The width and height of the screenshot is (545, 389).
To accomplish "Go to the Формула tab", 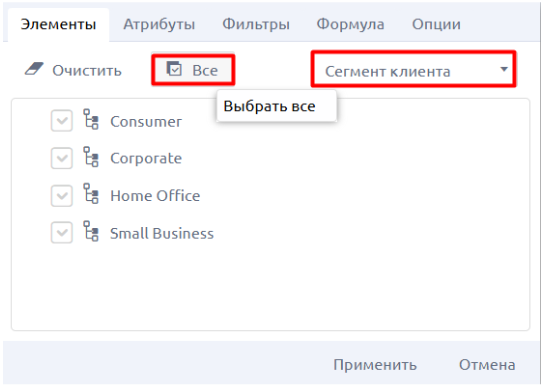I will pyautogui.click(x=350, y=24).
